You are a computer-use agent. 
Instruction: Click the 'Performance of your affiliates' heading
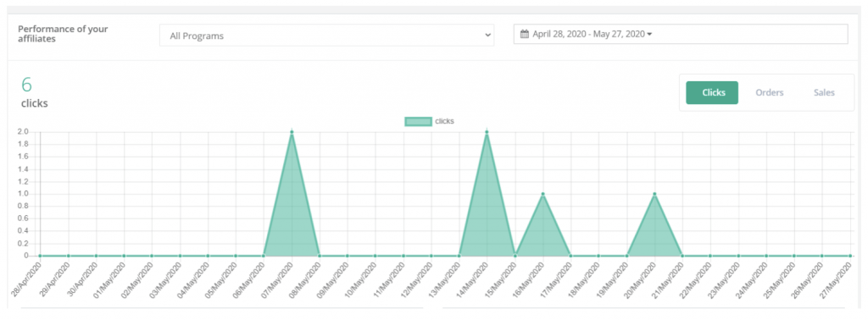point(63,34)
